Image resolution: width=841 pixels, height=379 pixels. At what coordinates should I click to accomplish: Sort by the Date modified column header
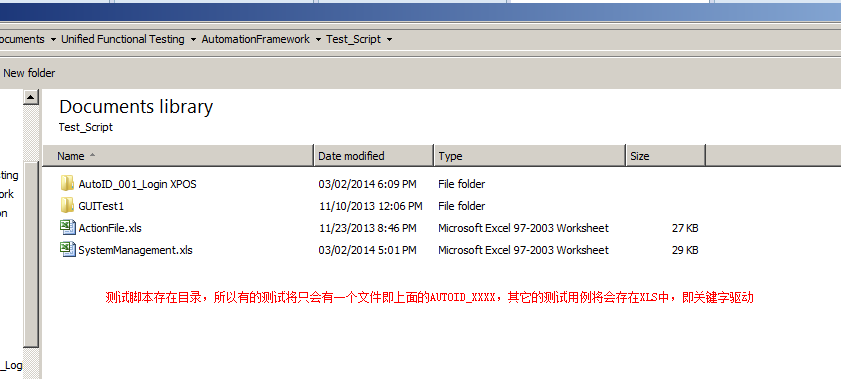[x=373, y=155]
